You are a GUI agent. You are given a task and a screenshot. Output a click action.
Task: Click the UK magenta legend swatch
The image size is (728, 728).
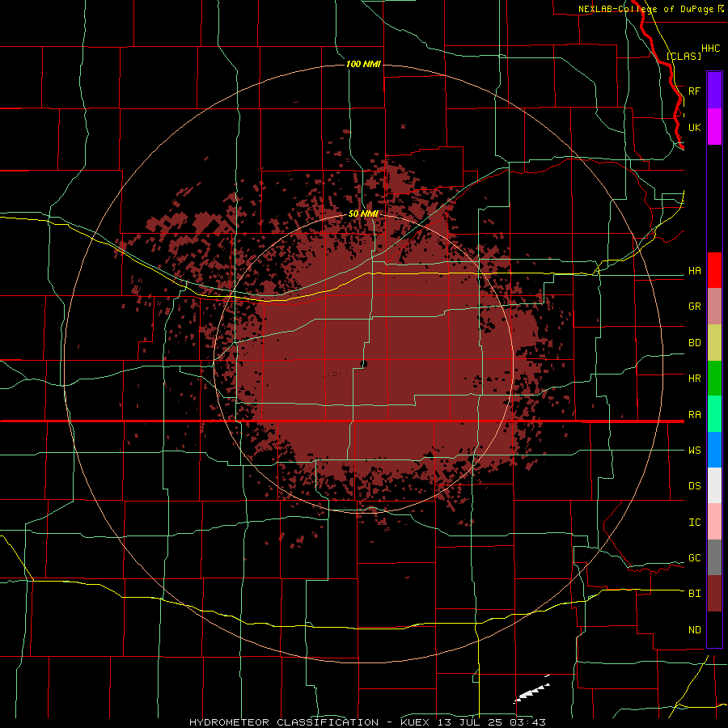click(x=714, y=127)
